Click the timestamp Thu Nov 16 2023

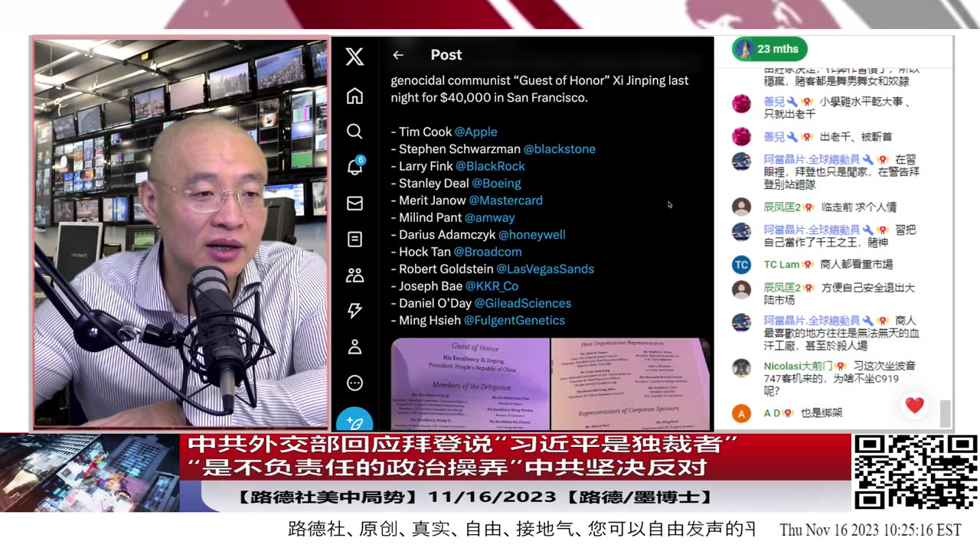click(x=870, y=530)
